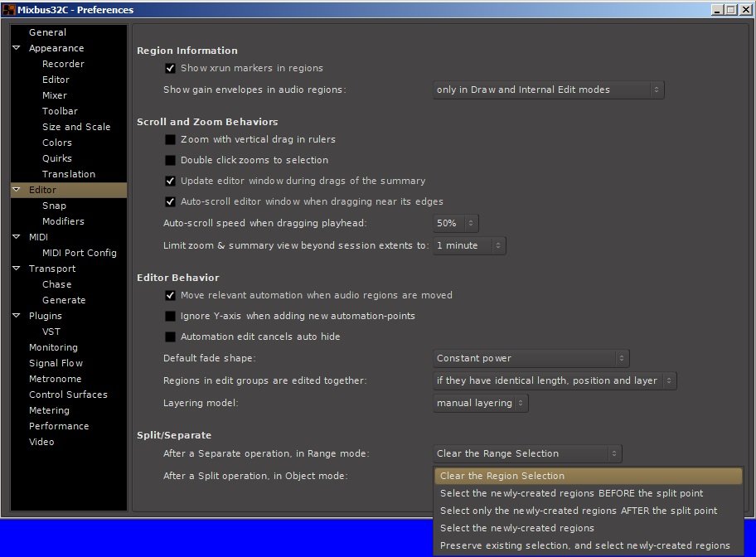Image resolution: width=756 pixels, height=557 pixels.
Task: Collapse the MIDI tree section
Action: (16, 237)
